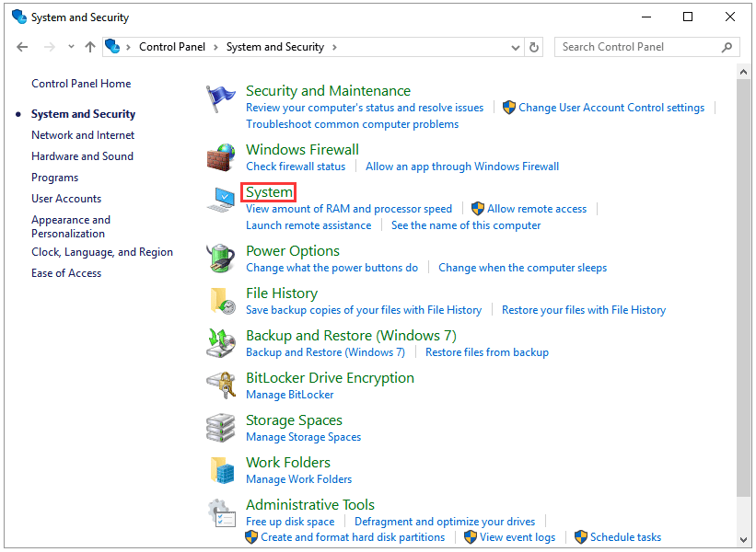Click shield icon beside Allow remote access
The height and width of the screenshot is (552, 756).
[x=478, y=209]
